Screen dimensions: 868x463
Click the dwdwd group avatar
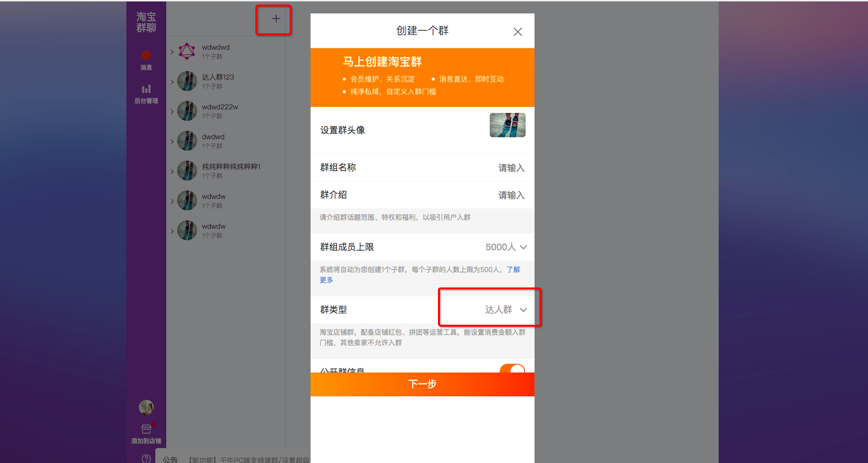(x=187, y=141)
